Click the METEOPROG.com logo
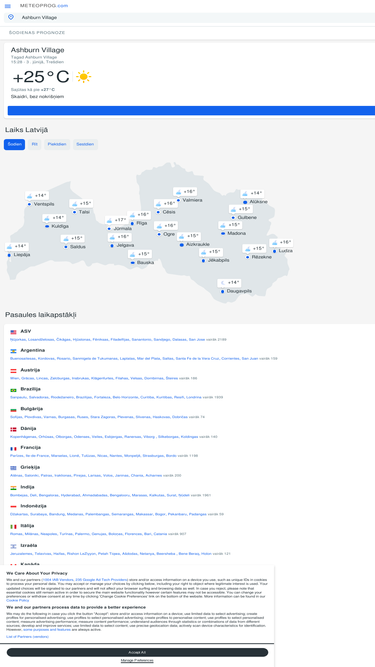The height and width of the screenshot is (667, 375). click(44, 6)
